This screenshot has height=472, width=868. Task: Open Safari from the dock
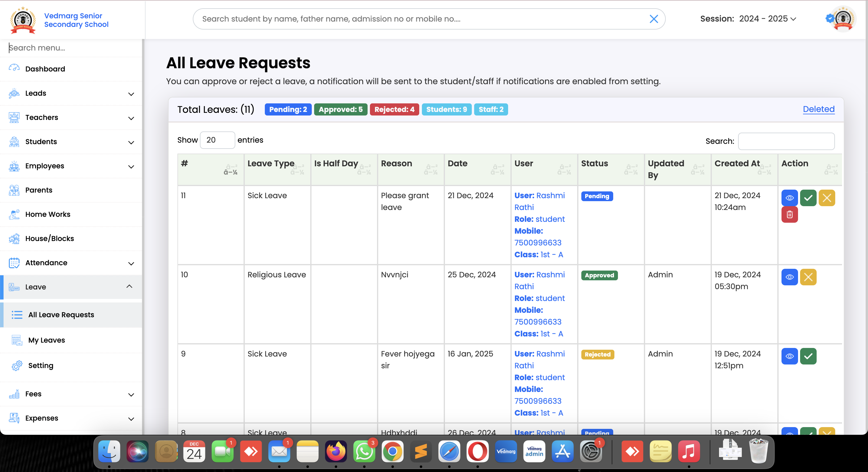[449, 451]
